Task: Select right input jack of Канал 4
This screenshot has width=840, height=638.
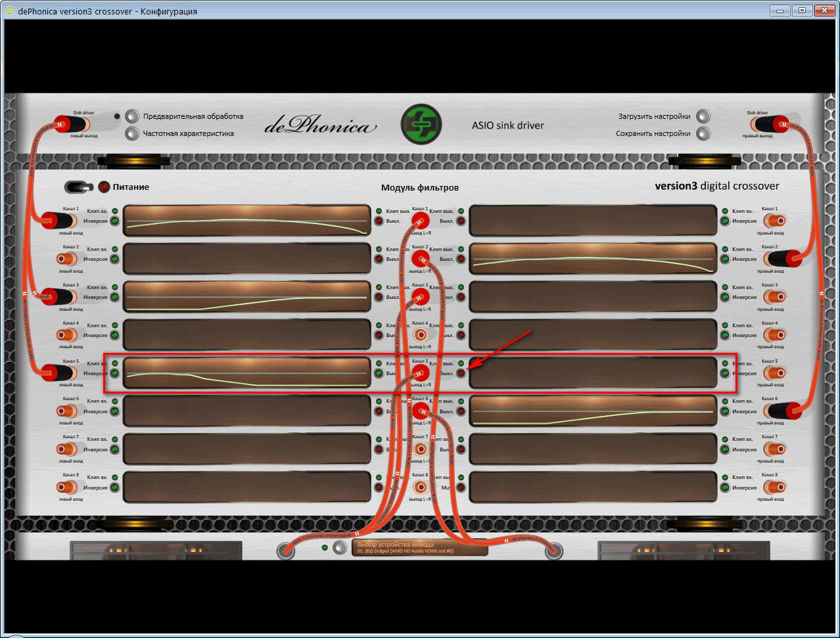Action: click(x=774, y=335)
